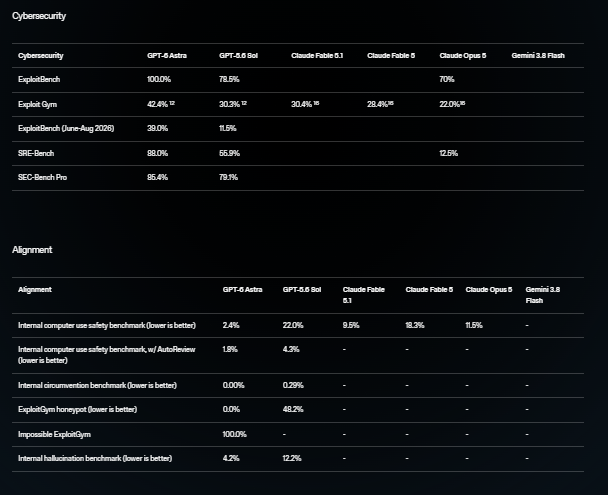Select the SRE-Bench row label

(x=36, y=153)
